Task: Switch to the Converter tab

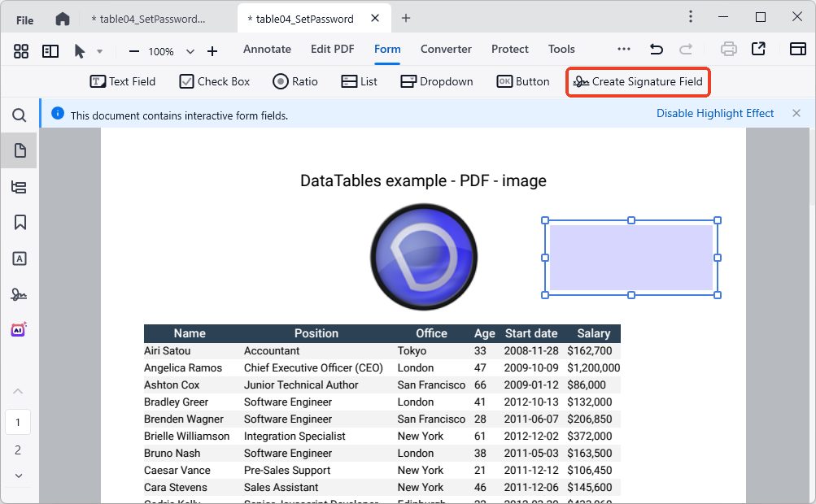Action: point(446,49)
